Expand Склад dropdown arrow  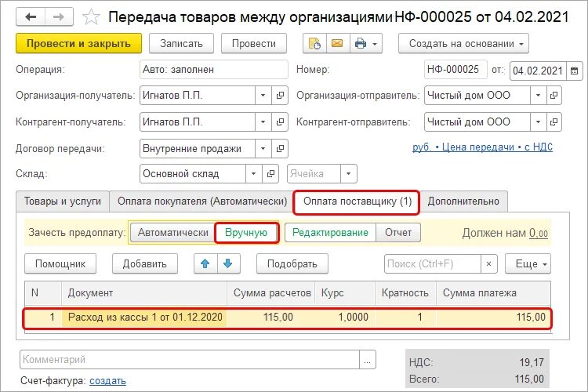click(x=253, y=174)
